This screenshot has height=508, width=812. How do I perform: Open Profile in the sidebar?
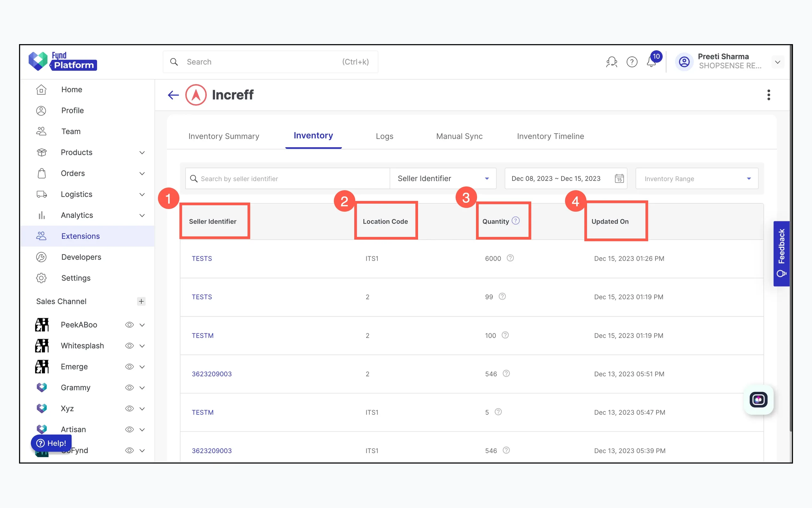tap(87, 110)
